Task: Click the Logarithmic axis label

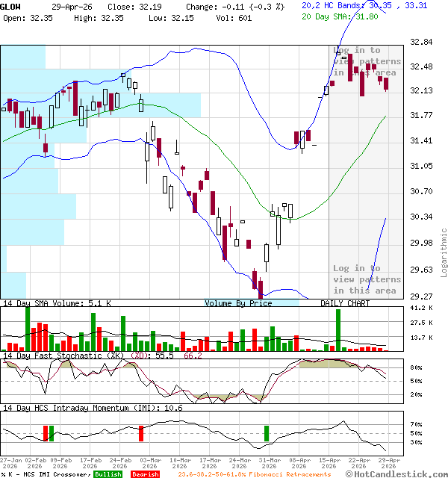Action: pos(444,252)
